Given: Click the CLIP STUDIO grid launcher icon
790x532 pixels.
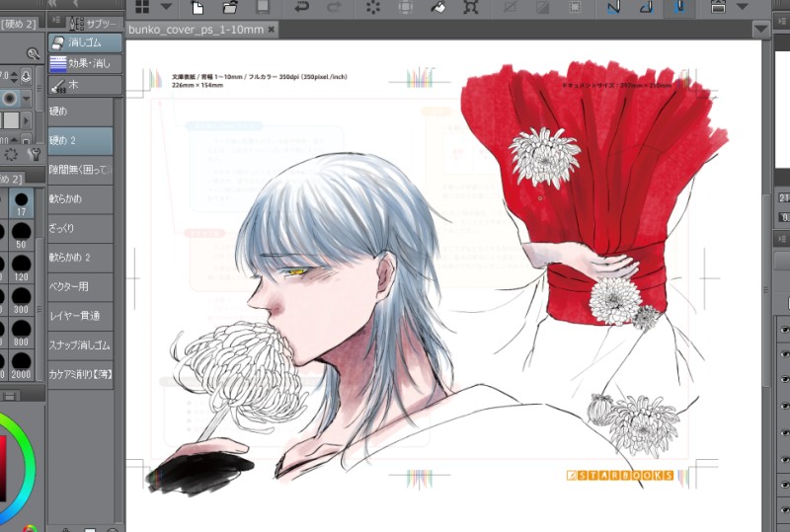Looking at the screenshot, I should [142, 7].
